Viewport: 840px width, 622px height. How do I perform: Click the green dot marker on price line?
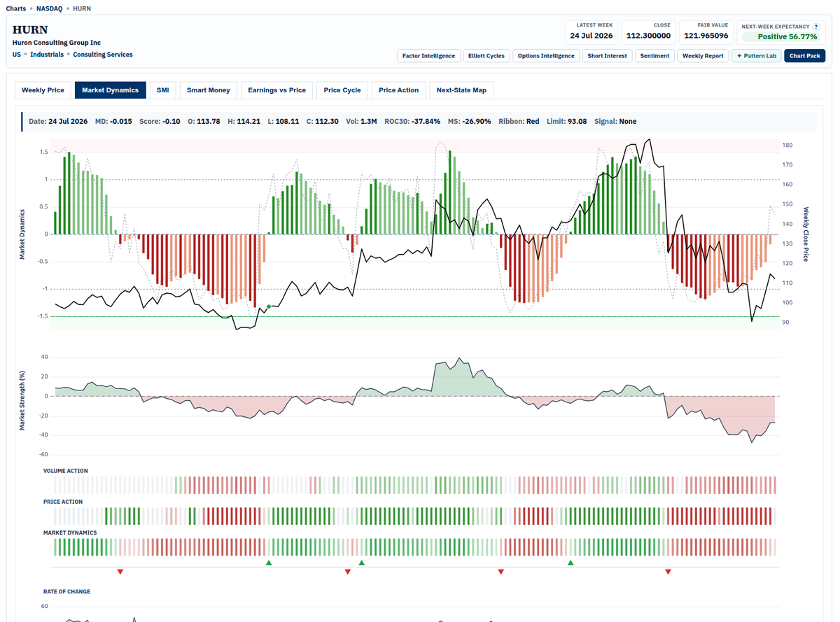click(x=269, y=306)
